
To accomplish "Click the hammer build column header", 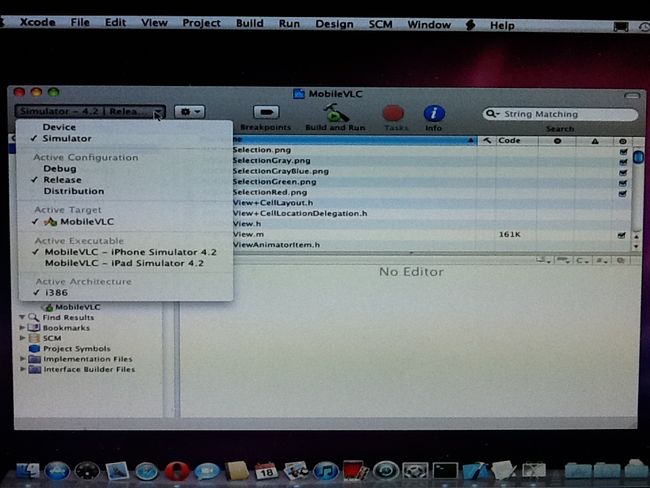I will pos(487,141).
